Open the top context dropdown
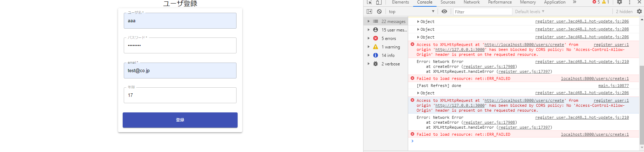Viewport: 644px width, 152px height. coord(411,12)
